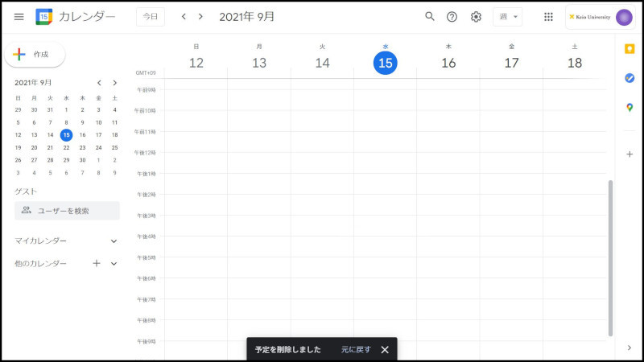Open the Google apps grid
The width and height of the screenshot is (644, 362).
pos(548,17)
